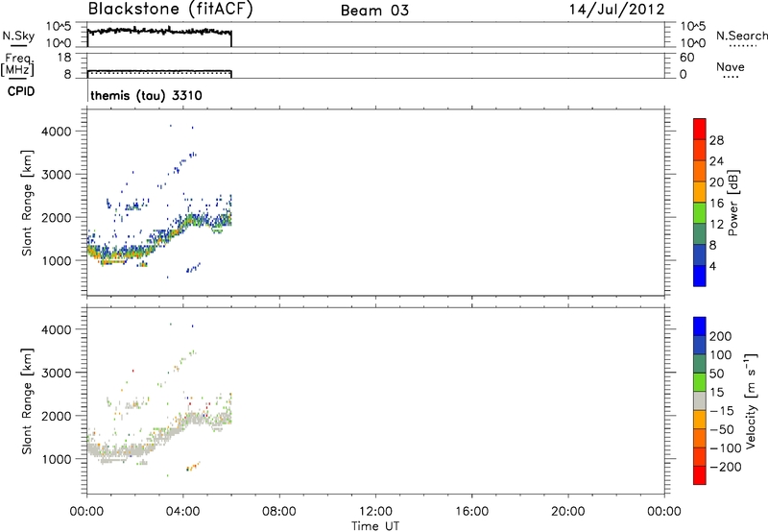This screenshot has height=532, width=768.
Task: Click the '12:00' time axis tick label
Action: pyautogui.click(x=375, y=512)
